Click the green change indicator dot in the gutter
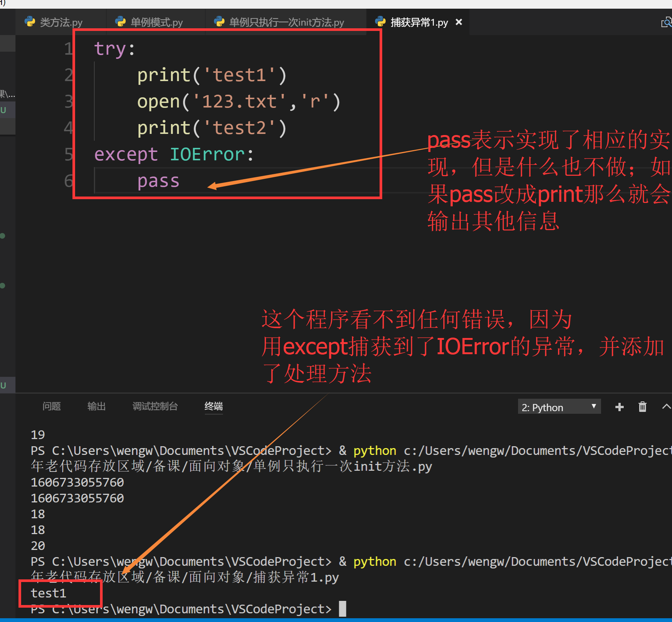The height and width of the screenshot is (622, 672). (x=3, y=236)
